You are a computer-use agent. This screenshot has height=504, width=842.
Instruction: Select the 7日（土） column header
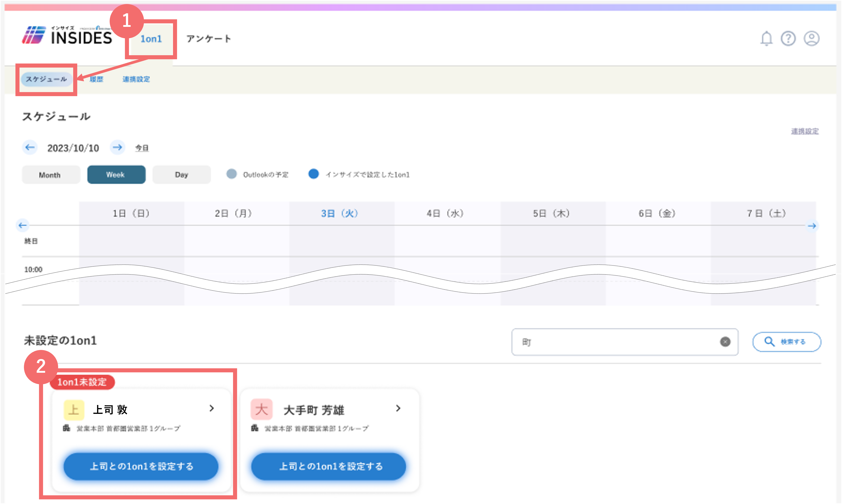click(763, 213)
